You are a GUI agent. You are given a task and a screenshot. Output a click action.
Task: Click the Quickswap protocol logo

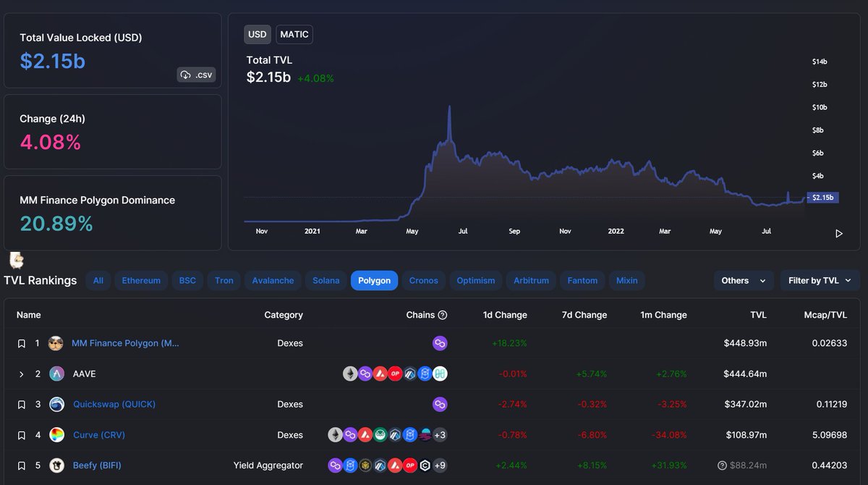(x=56, y=405)
